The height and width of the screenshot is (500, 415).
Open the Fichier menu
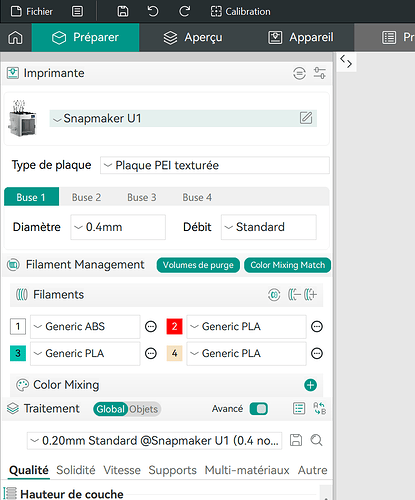(32, 12)
